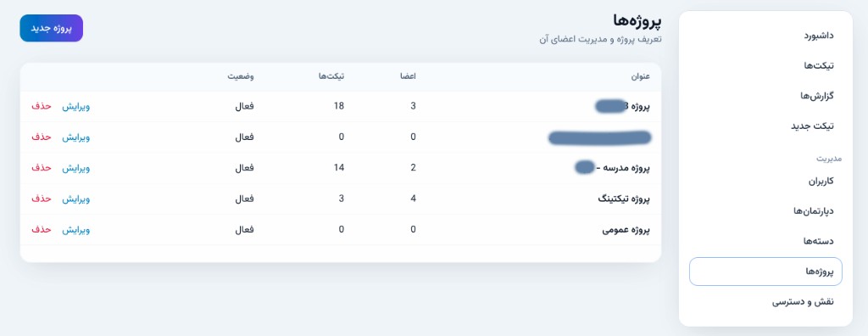This screenshot has width=868, height=336.
Task: Delete the project with 18 tickets
Action: tap(41, 106)
